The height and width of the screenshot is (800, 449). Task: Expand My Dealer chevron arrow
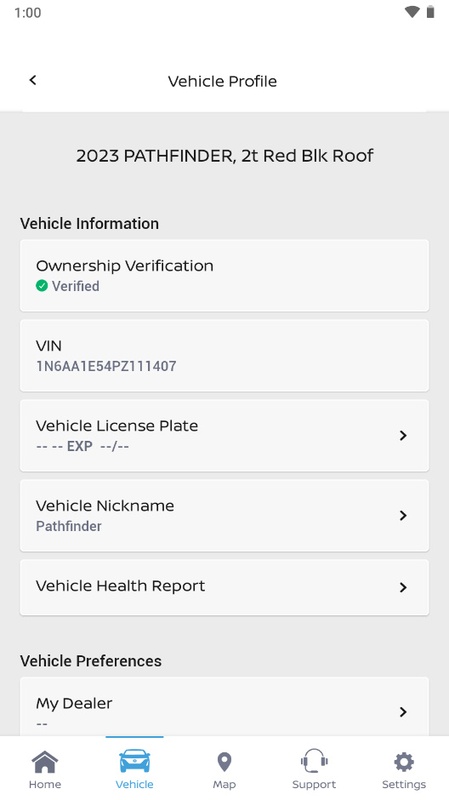[403, 712]
